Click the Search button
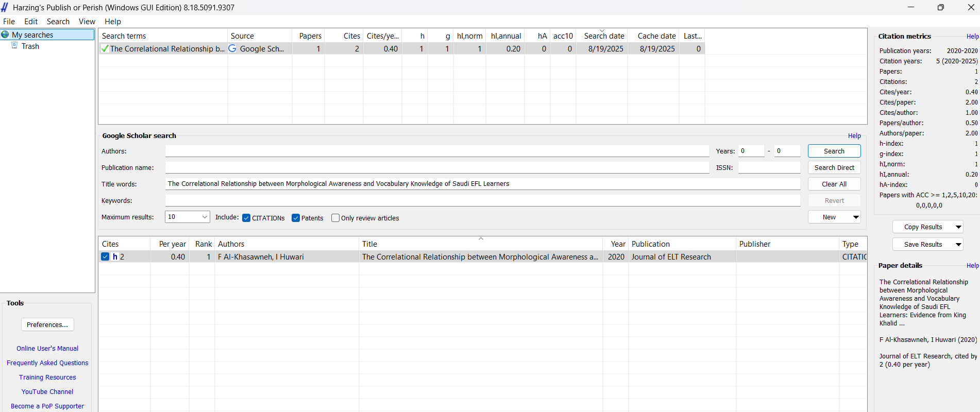The height and width of the screenshot is (412, 980). (x=834, y=151)
